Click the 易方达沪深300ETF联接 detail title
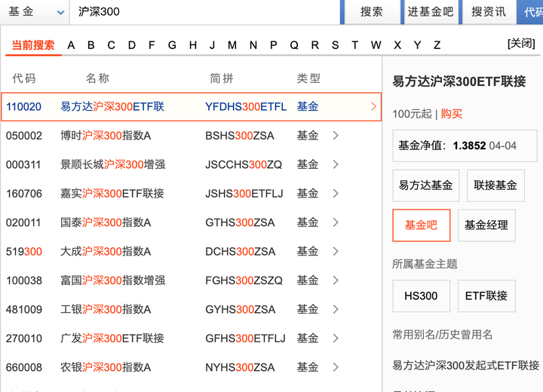 click(459, 81)
